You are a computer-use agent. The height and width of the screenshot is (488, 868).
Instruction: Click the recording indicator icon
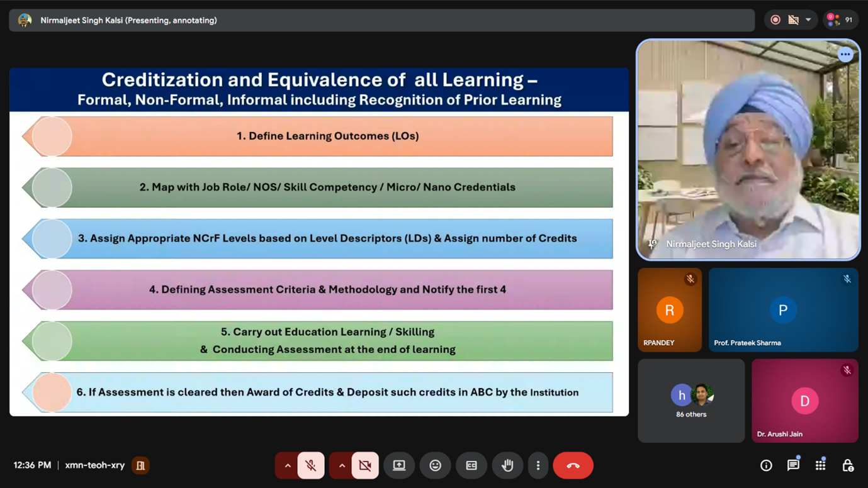[775, 20]
